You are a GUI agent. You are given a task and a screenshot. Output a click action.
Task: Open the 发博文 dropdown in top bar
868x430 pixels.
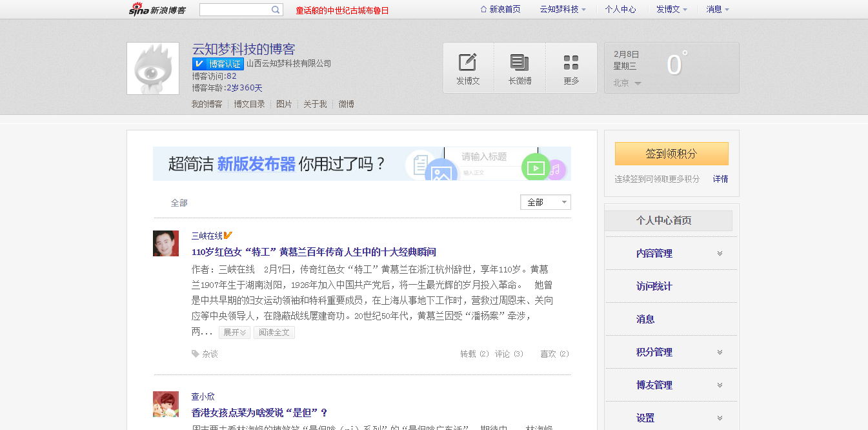click(672, 10)
